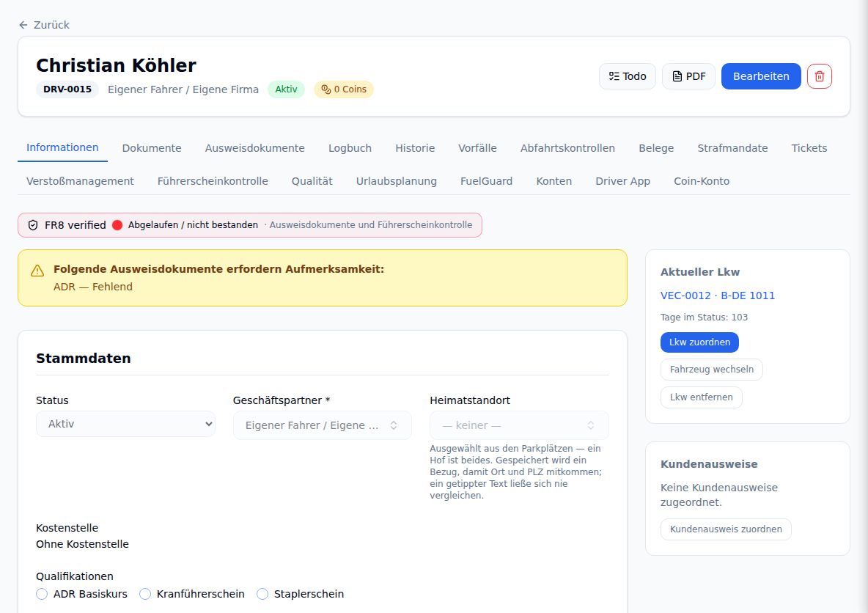Select the ADR Basiskurs qualification
This screenshot has height=613, width=868.
42,594
